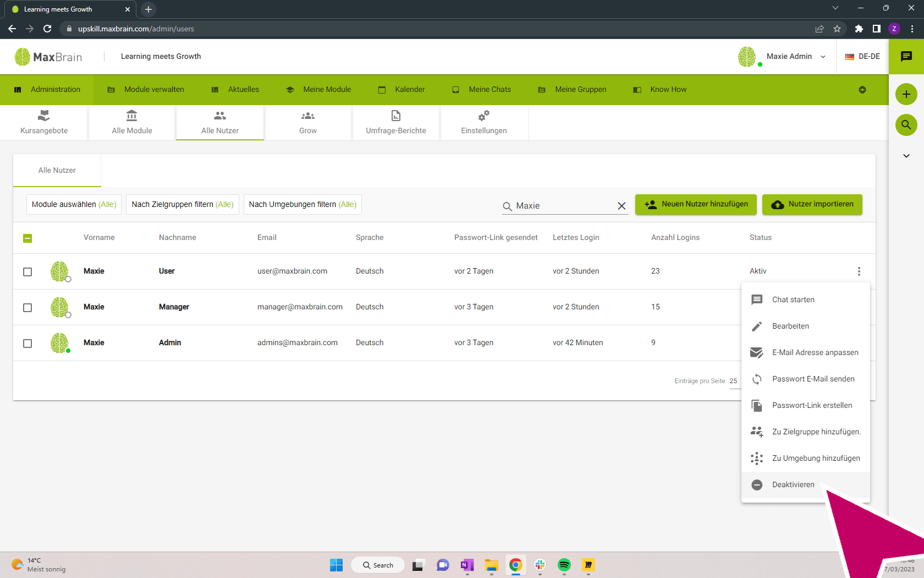
Task: Open Slack from the taskbar
Action: click(x=540, y=565)
